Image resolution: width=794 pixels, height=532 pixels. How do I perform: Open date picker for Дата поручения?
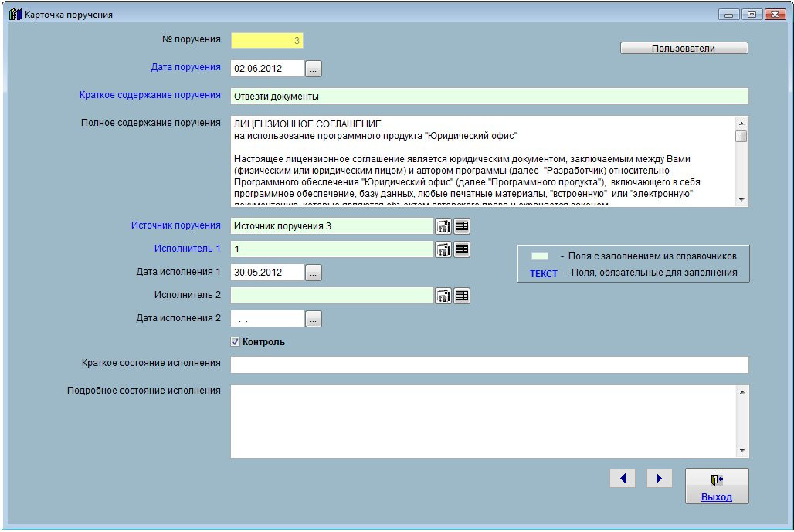coord(313,69)
